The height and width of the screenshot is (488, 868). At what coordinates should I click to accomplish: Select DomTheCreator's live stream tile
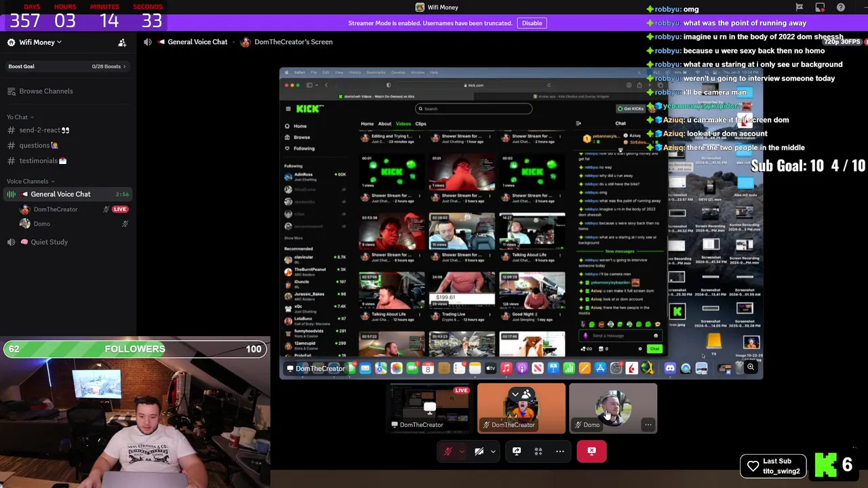click(429, 408)
